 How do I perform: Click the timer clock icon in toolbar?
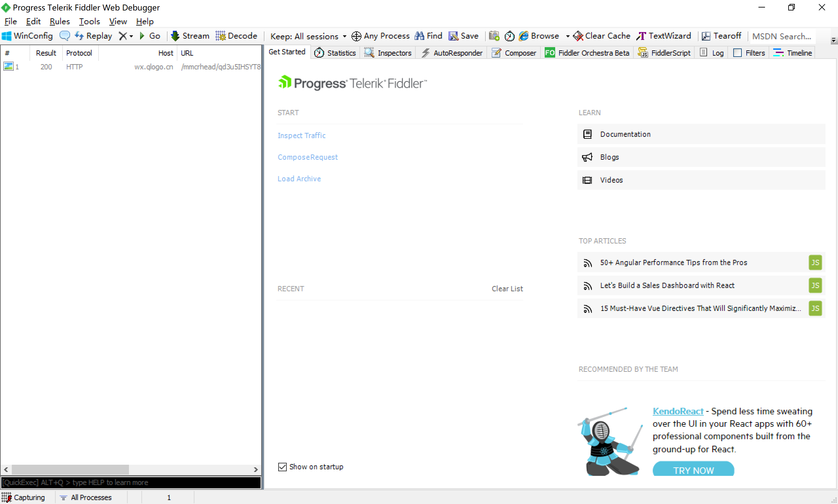click(509, 36)
